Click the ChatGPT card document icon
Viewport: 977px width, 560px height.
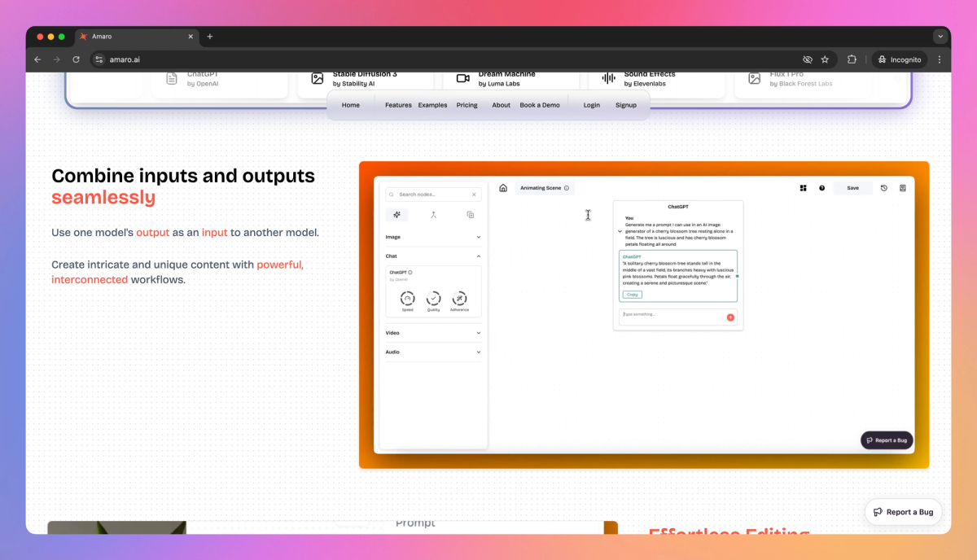pyautogui.click(x=172, y=78)
